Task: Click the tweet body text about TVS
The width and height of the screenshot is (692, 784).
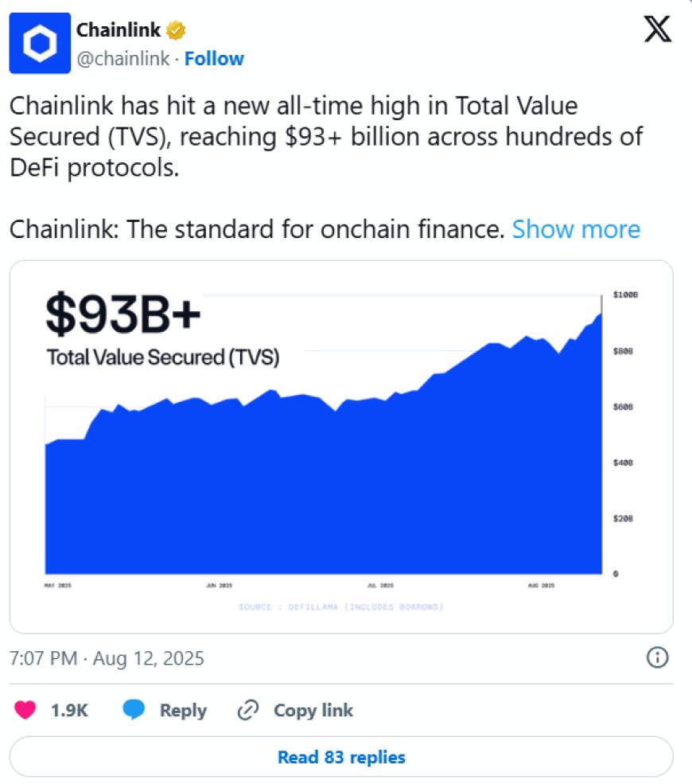Action: click(x=326, y=136)
